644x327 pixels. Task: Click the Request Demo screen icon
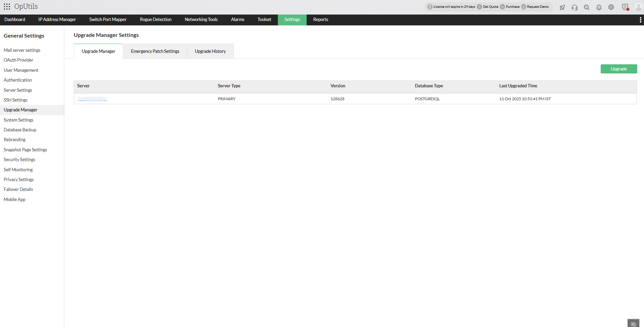524,7
